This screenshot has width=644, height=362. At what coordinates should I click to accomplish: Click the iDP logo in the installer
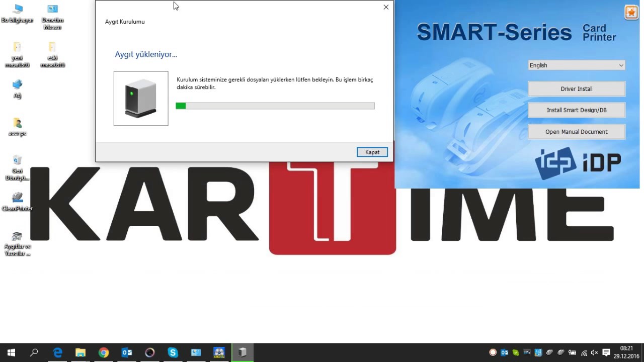coord(578,162)
